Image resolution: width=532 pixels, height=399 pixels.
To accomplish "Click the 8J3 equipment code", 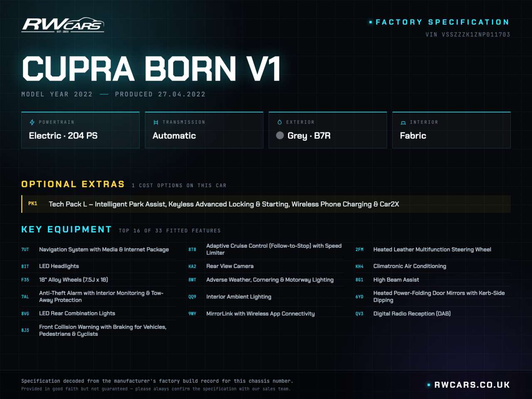I will tap(25, 330).
